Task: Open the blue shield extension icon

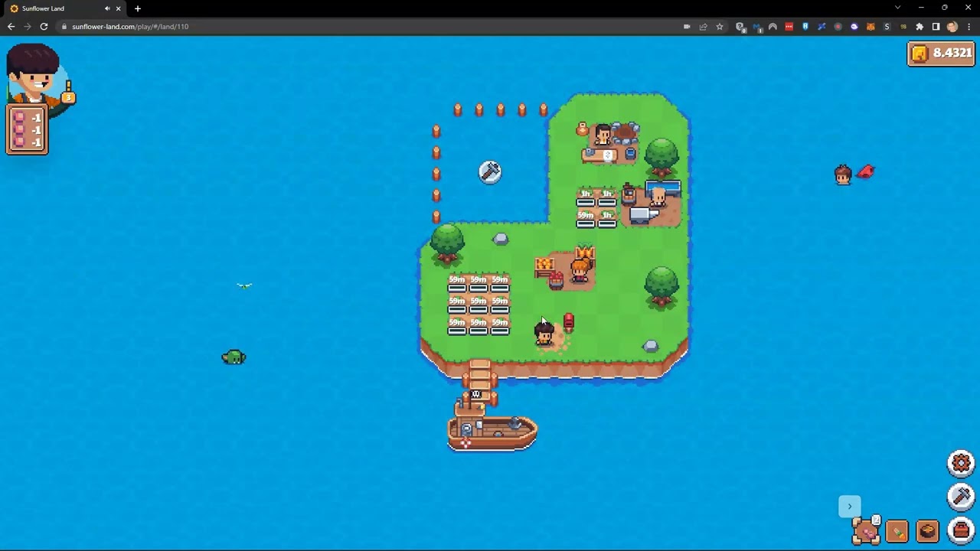Action: pos(805,27)
